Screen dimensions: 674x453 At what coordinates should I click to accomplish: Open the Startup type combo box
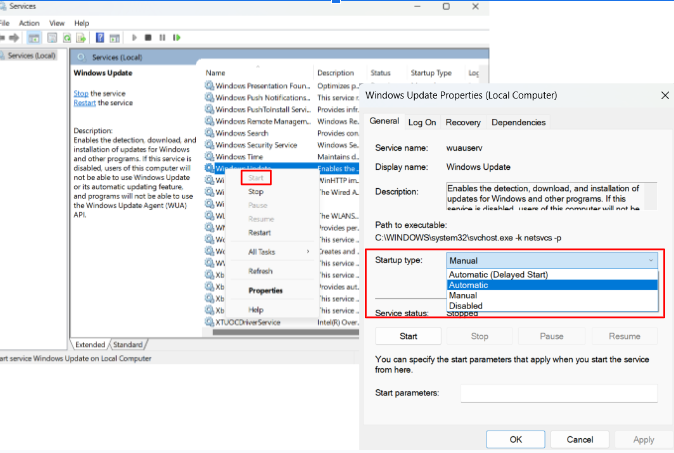[x=552, y=260]
